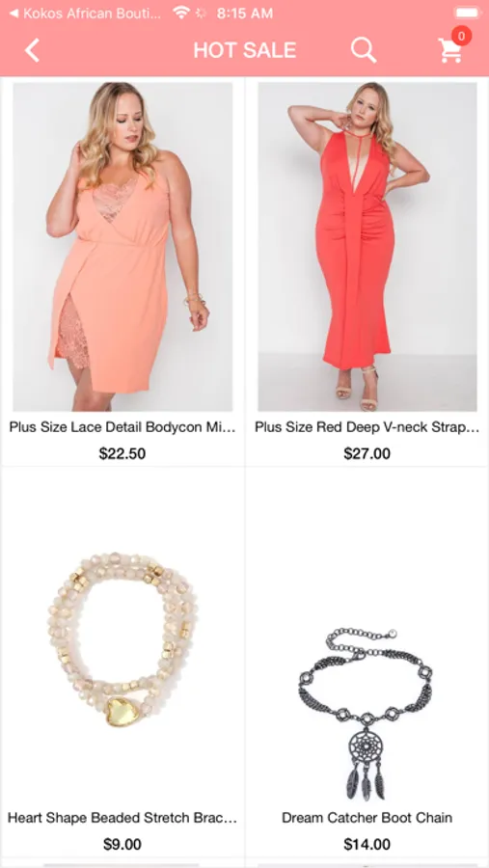The width and height of the screenshot is (489, 868).
Task: Tap the red cart count badge
Action: [x=461, y=36]
